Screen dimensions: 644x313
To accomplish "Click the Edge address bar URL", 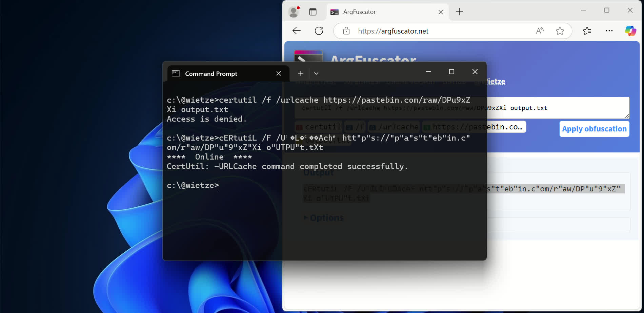I will [393, 31].
